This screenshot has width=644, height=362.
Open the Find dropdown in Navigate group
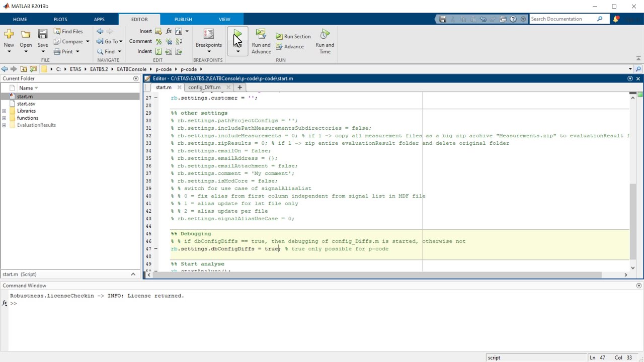click(119, 51)
